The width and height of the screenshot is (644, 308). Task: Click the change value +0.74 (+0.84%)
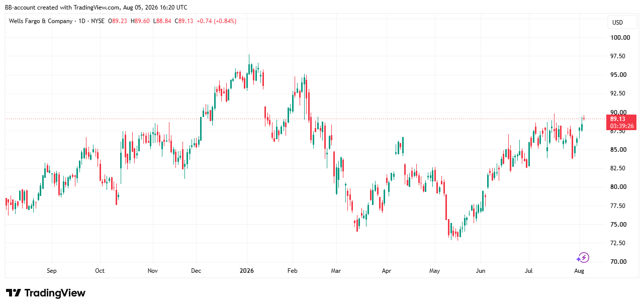216,21
